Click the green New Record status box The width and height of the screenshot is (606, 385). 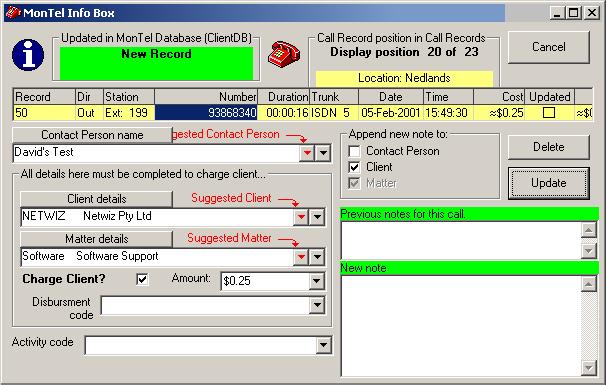(x=157, y=63)
